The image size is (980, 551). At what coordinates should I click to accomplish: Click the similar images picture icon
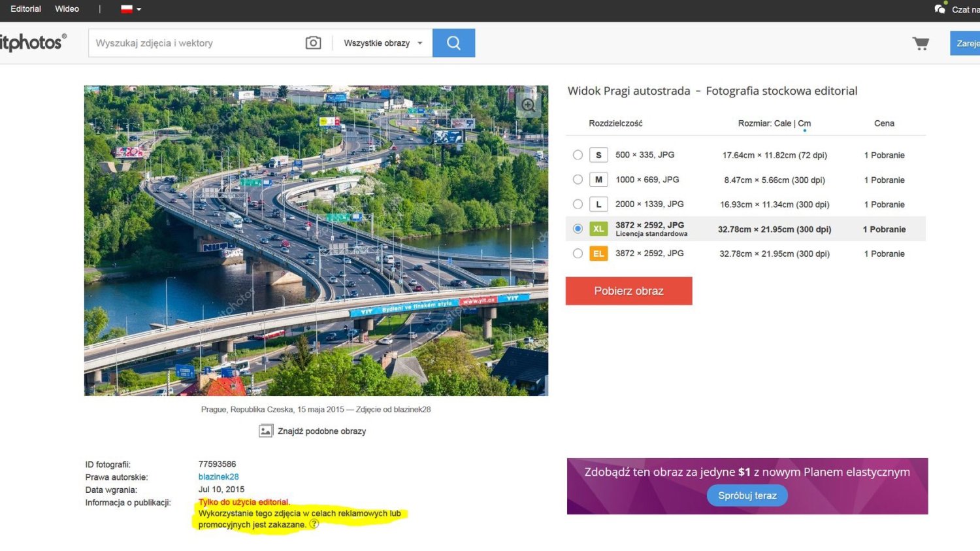coord(265,431)
